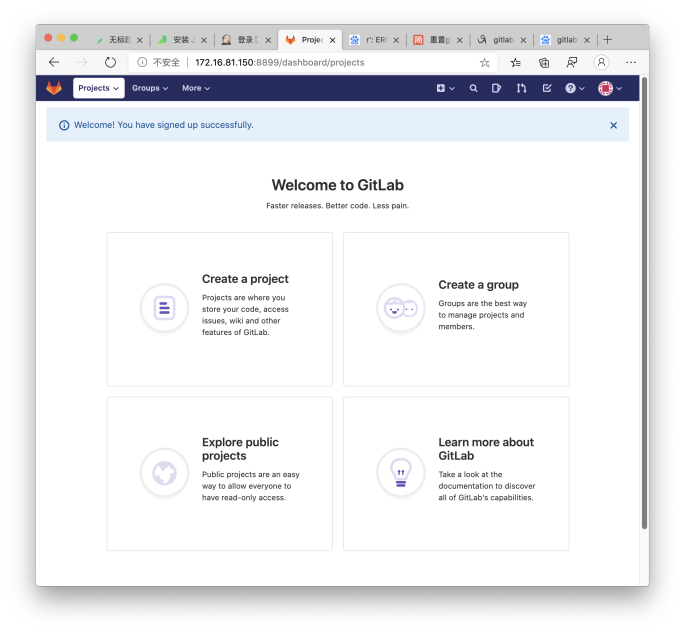Open Learn more about GitLab card
The width and height of the screenshot is (685, 634).
pos(456,474)
